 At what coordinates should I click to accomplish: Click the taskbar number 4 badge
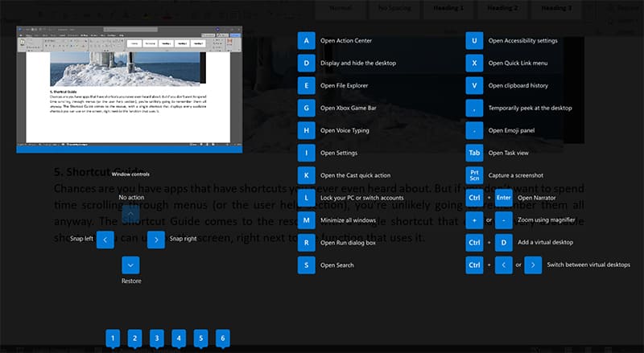coord(179,339)
